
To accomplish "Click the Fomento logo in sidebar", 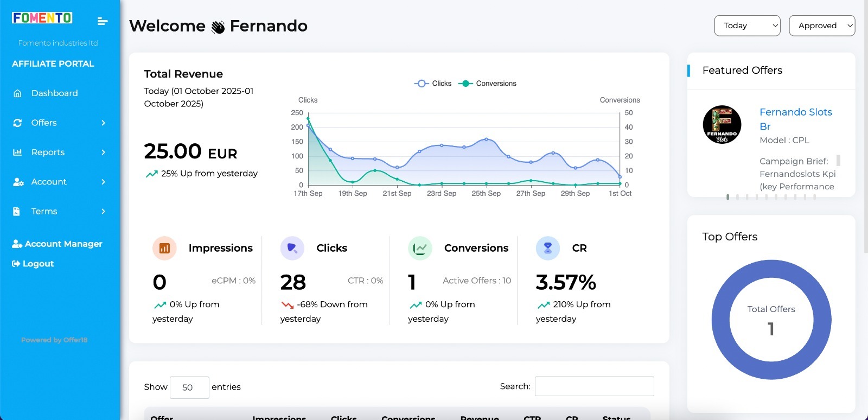I will (x=42, y=18).
